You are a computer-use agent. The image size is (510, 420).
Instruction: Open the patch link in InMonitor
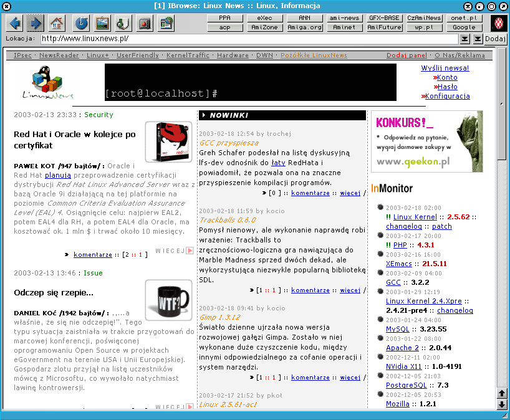point(441,227)
